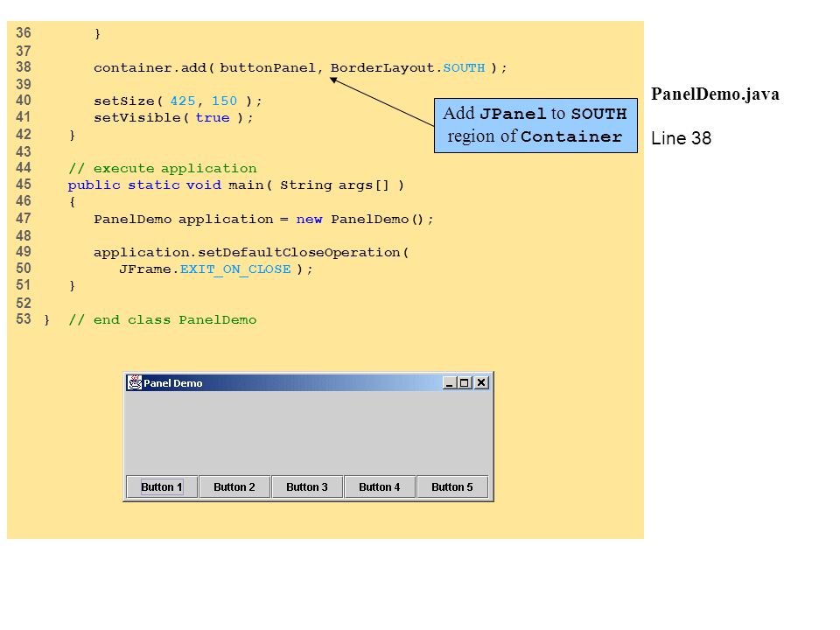Click 'region of Container' callout text

[x=535, y=136]
